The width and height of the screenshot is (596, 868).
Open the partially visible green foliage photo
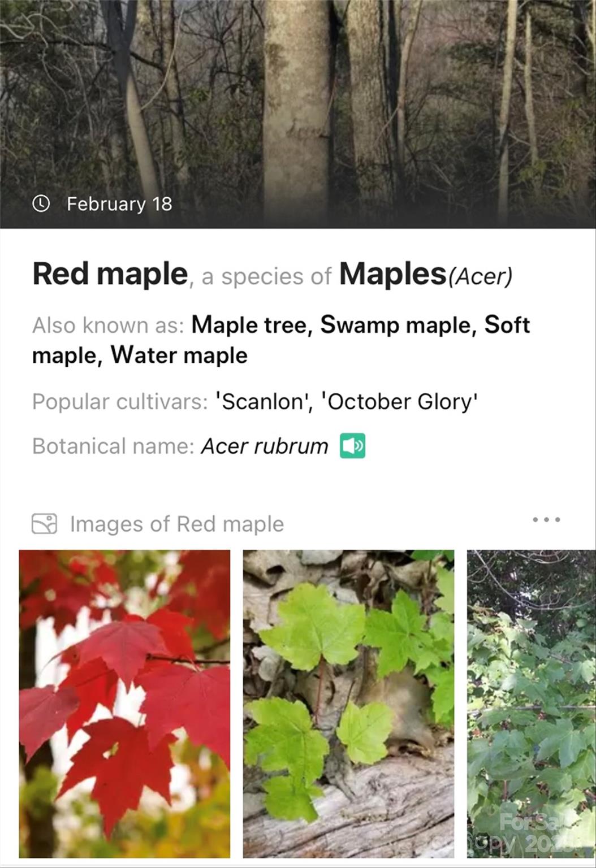click(531, 703)
